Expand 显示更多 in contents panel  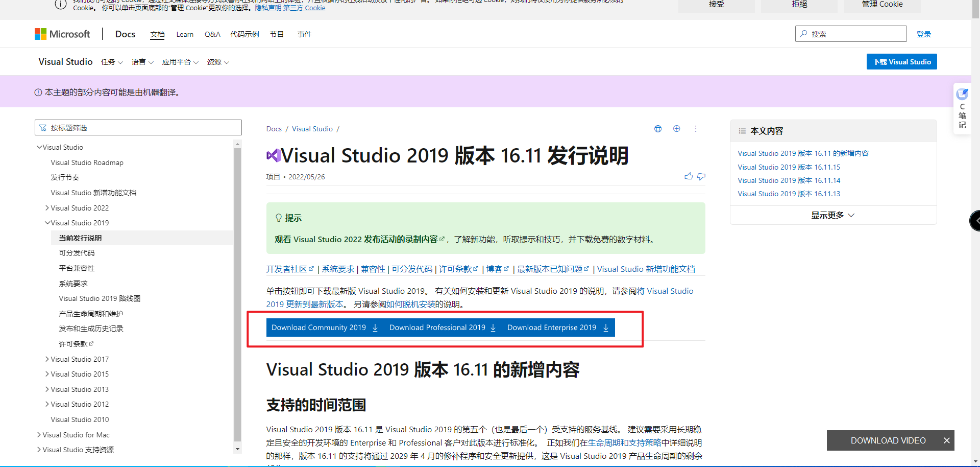tap(833, 215)
